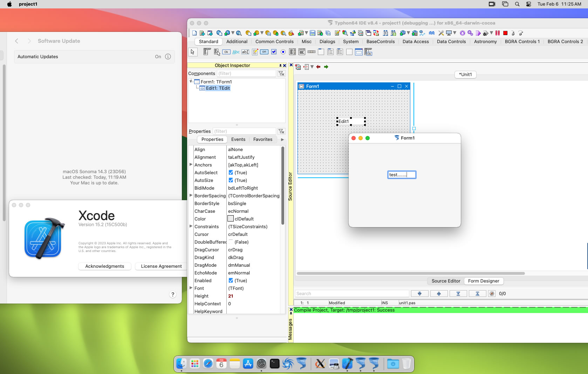Screen dimensions: 588x374
Task: Click the red back jump arrow icon
Action: 318,67
